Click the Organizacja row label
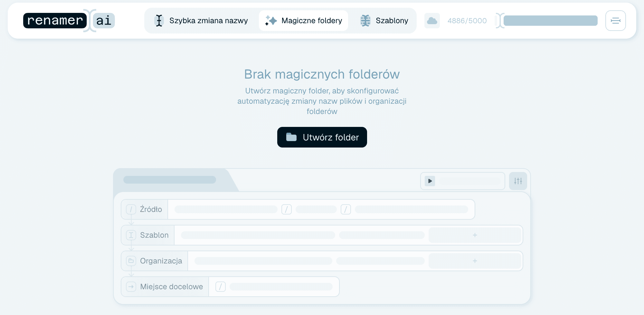The image size is (644, 315). 161,261
